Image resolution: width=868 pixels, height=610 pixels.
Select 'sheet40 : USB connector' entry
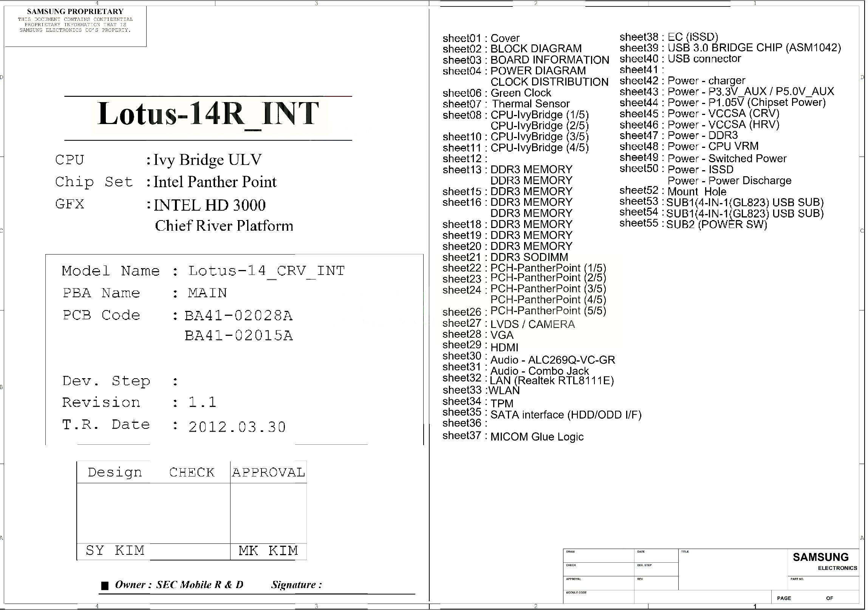[680, 59]
